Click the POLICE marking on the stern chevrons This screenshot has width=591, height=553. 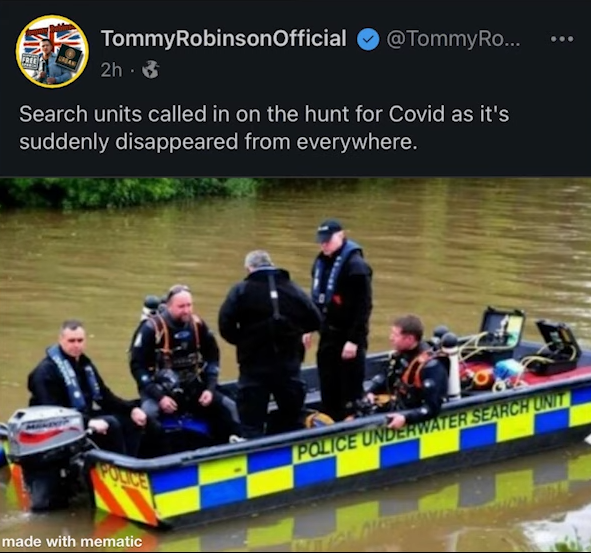click(123, 478)
